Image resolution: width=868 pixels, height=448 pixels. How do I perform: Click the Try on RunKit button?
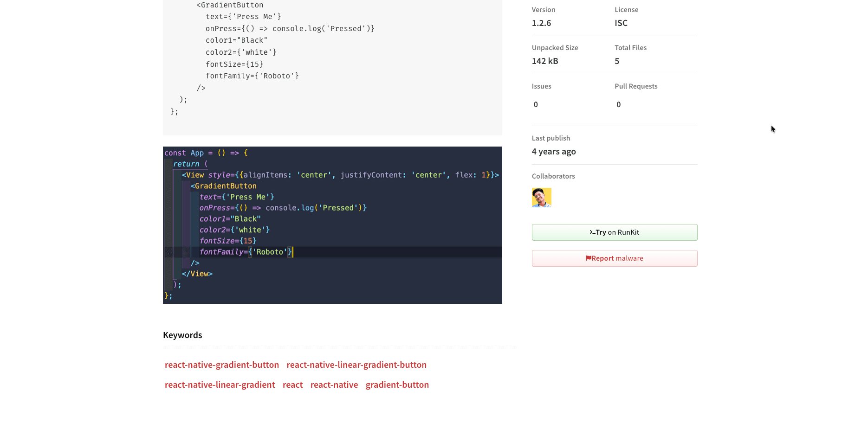click(614, 232)
